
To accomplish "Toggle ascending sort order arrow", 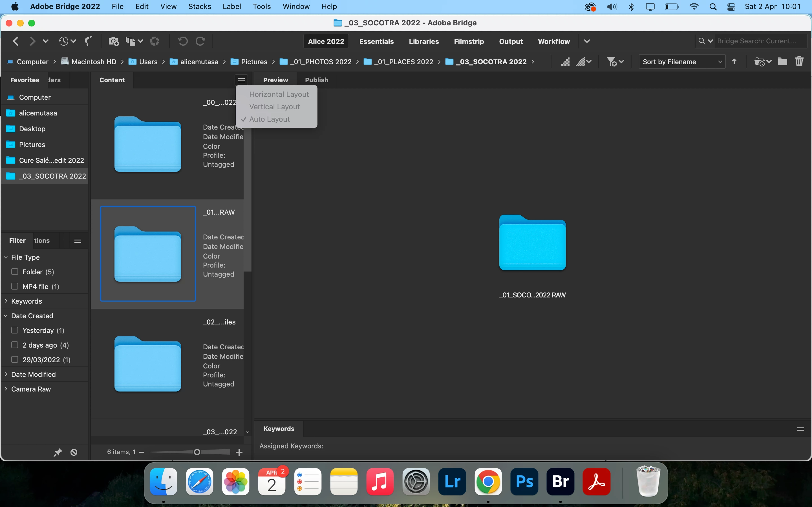I will pyautogui.click(x=734, y=62).
